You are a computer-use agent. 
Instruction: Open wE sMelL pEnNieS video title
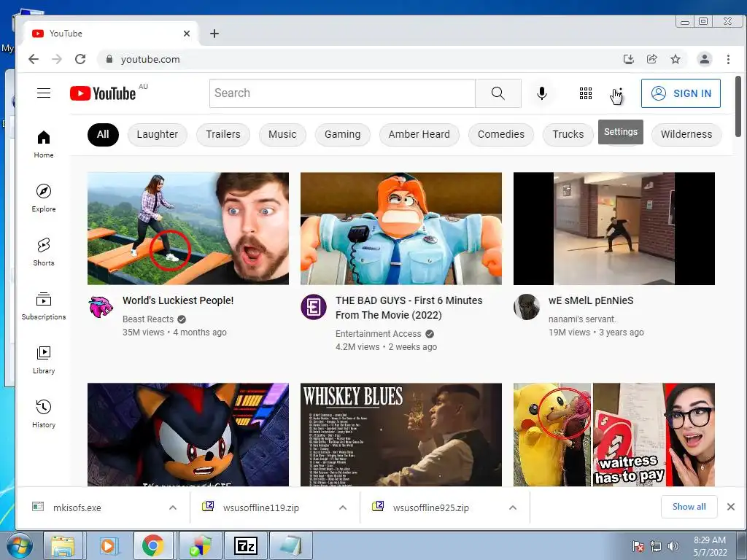[x=591, y=300]
